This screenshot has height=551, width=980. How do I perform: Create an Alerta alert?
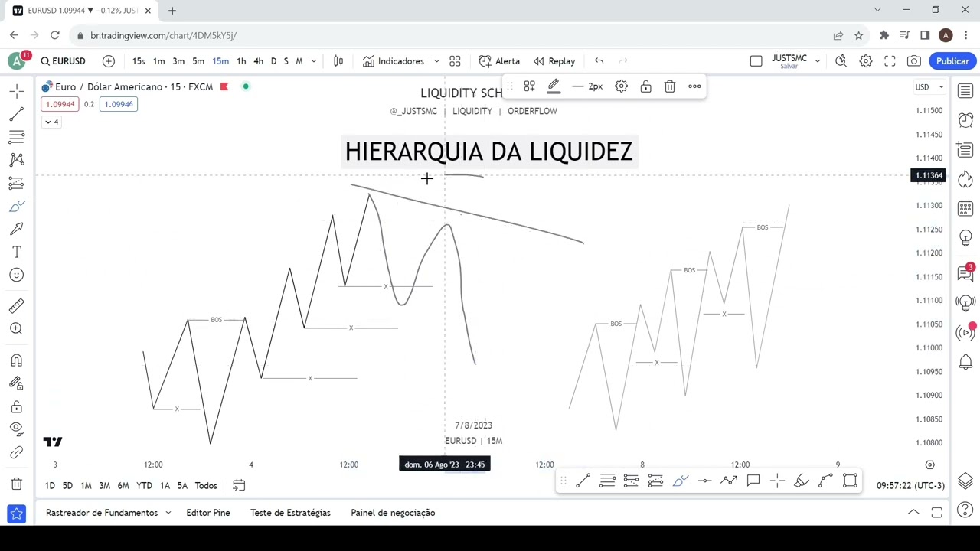click(x=499, y=61)
